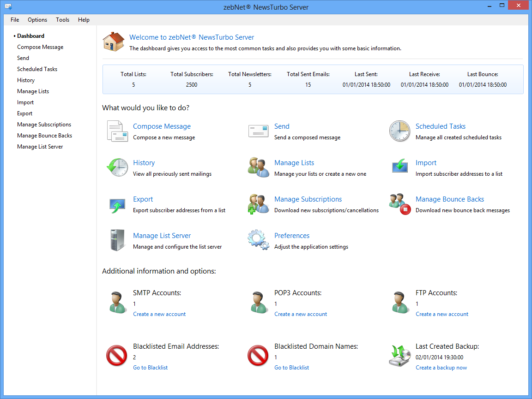Click the Blacklisted Email Addresses prohibition icon
This screenshot has height=399, width=532.
117,356
